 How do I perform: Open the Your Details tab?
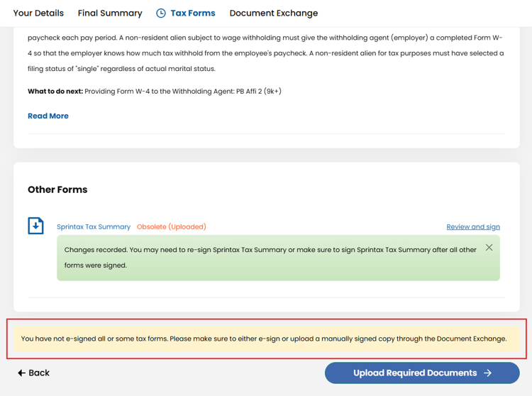click(x=38, y=13)
